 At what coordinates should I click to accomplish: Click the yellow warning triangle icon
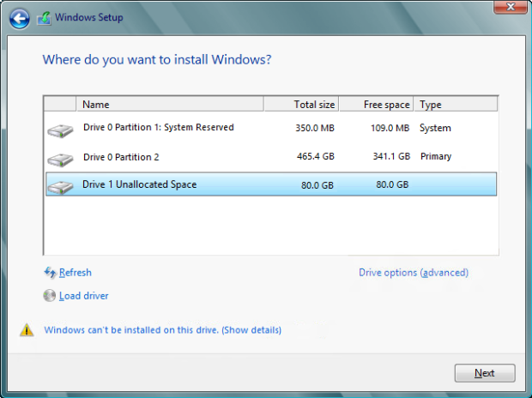click(x=27, y=329)
